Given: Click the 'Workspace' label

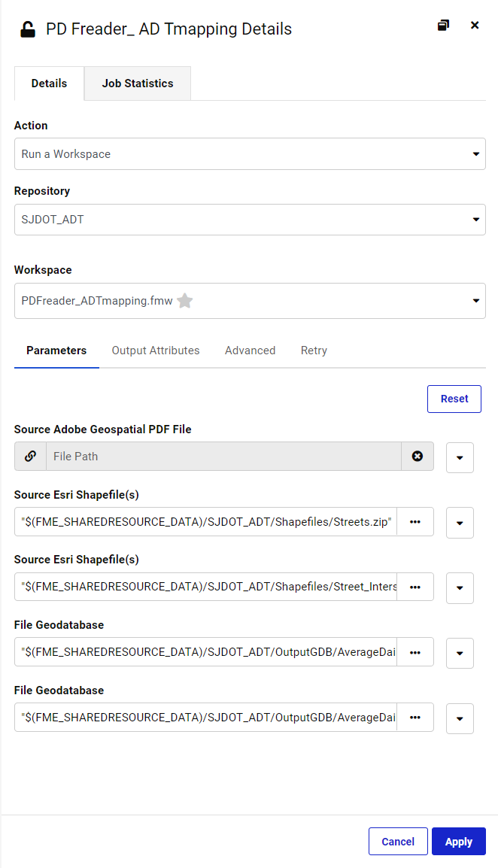Looking at the screenshot, I should [x=43, y=270].
